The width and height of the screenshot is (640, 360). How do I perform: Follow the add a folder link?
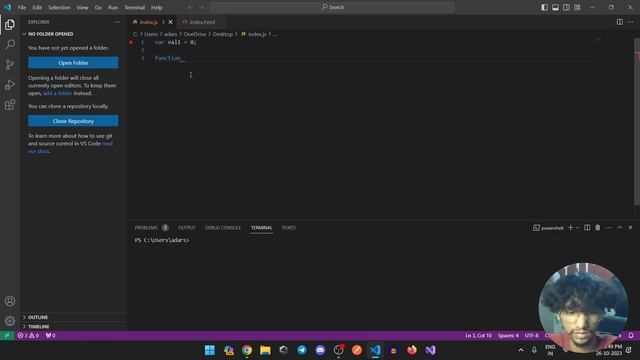(58, 93)
